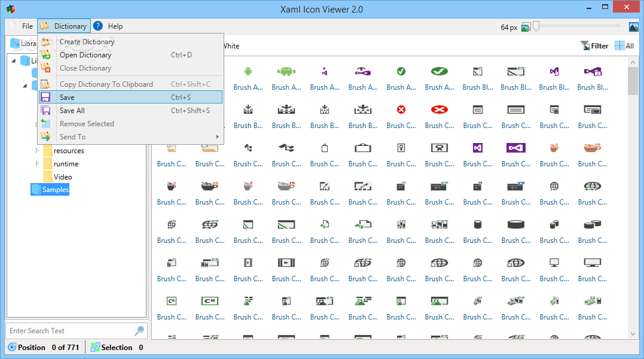
Task: Choose Create Dictionary from the menu
Action: (130, 41)
